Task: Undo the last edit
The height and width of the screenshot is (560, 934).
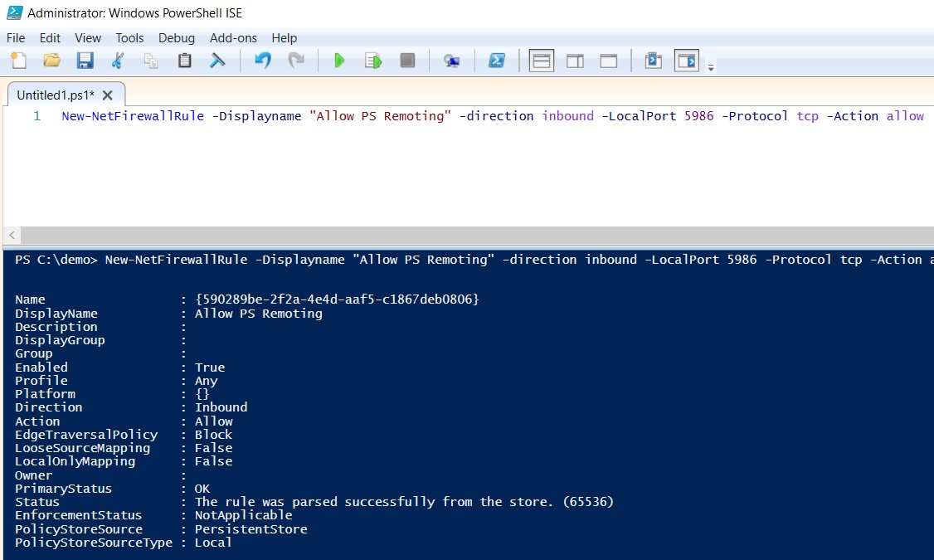Action: (x=263, y=60)
